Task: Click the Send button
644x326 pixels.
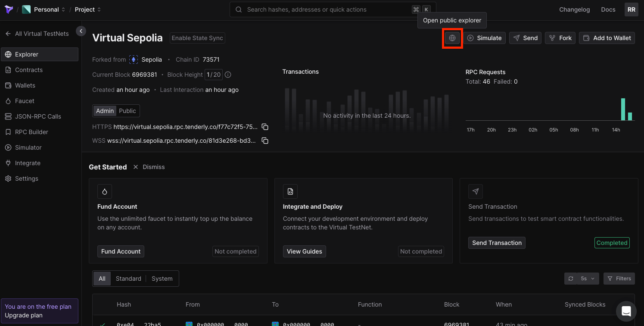Action: pyautogui.click(x=525, y=38)
